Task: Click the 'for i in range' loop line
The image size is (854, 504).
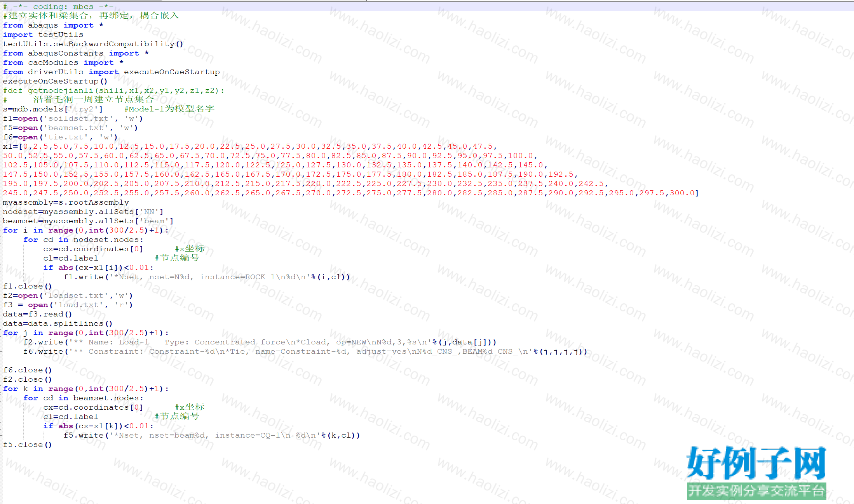Action: pos(86,230)
